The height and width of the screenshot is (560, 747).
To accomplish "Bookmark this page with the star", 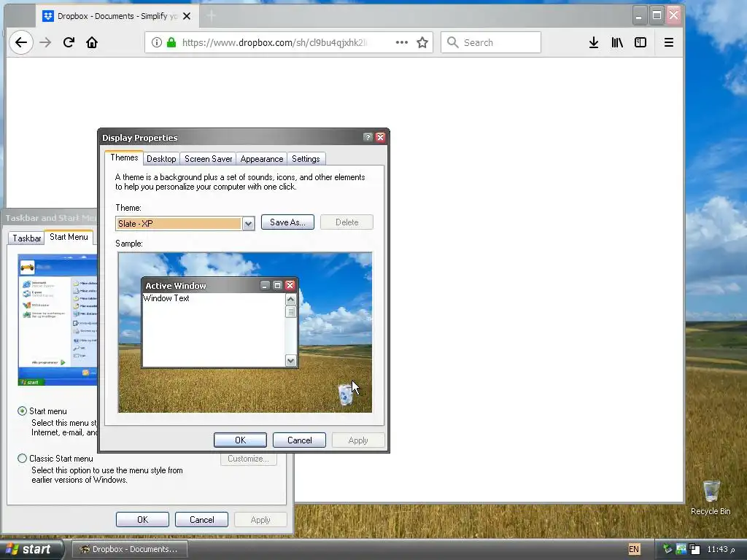I will tap(422, 42).
